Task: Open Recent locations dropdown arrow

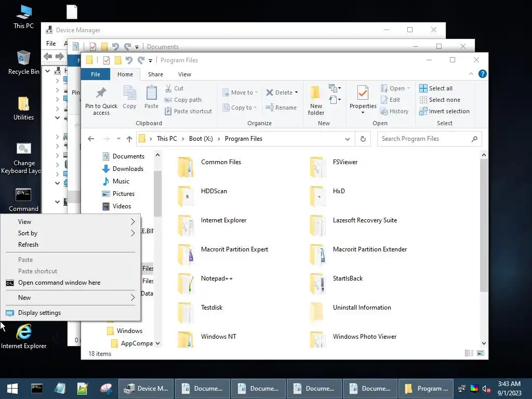Action: tap(118, 139)
